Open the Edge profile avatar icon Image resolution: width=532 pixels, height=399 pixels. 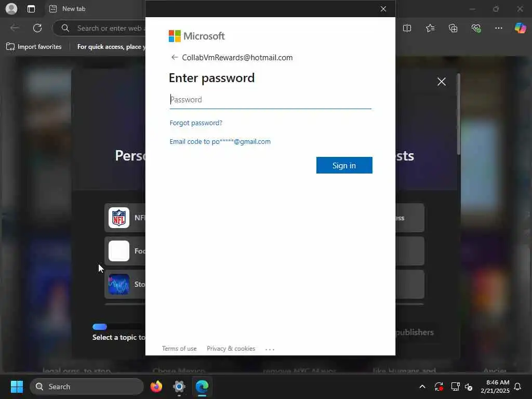[11, 9]
